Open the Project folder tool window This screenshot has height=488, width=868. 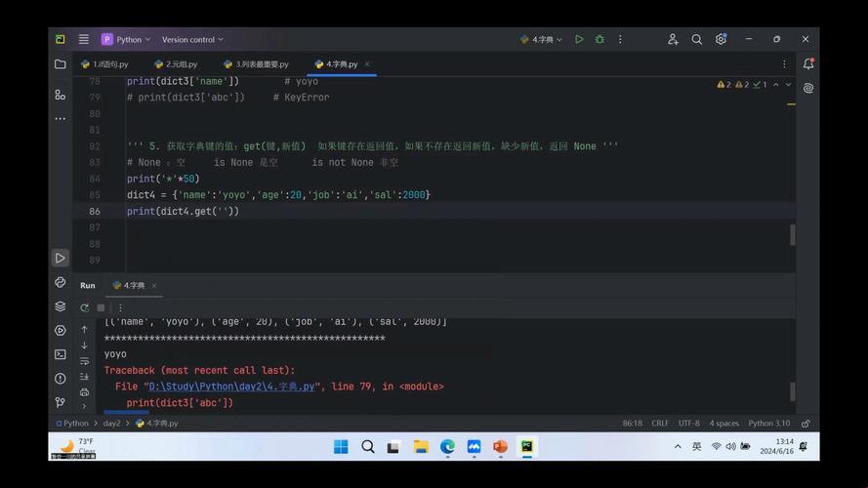pyautogui.click(x=61, y=64)
